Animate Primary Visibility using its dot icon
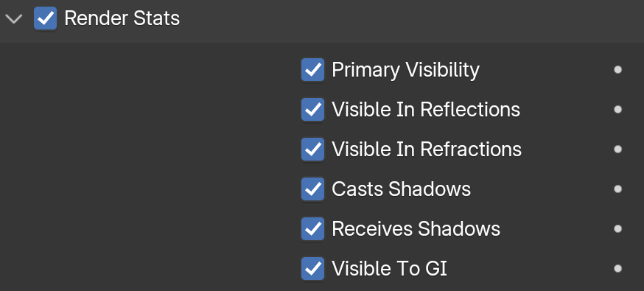 pos(617,70)
